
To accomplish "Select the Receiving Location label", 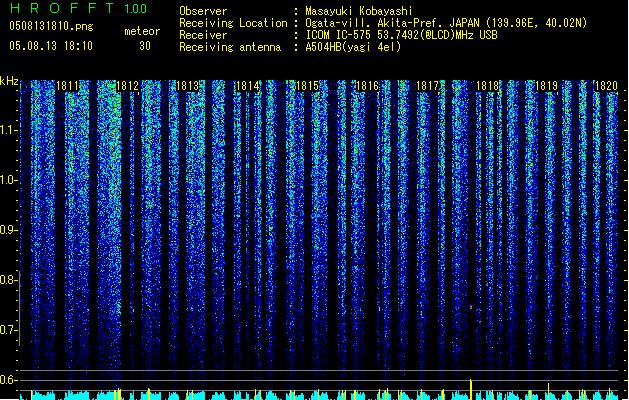I will (233, 23).
